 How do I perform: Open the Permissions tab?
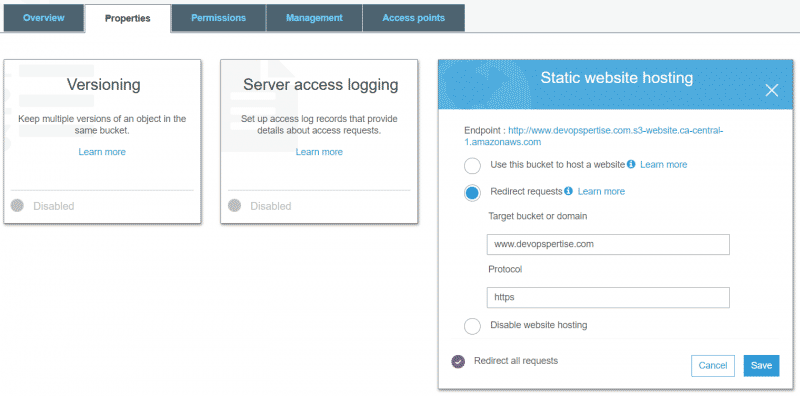[x=218, y=18]
